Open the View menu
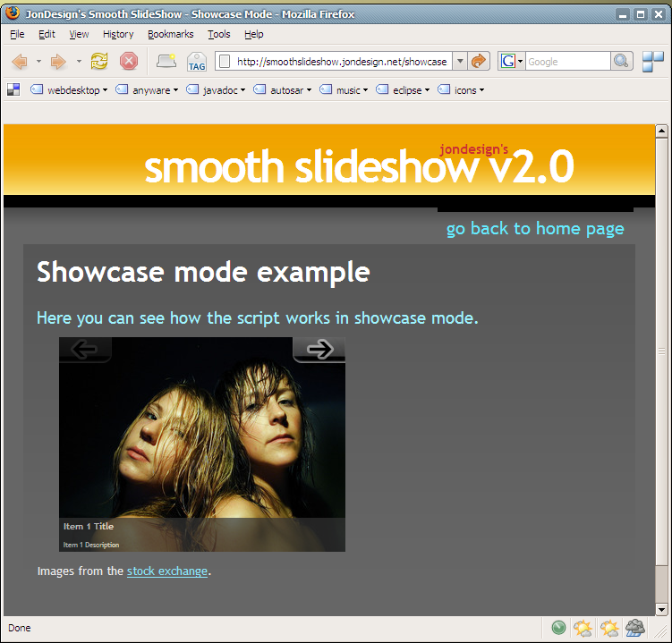672x643 pixels. pyautogui.click(x=79, y=34)
